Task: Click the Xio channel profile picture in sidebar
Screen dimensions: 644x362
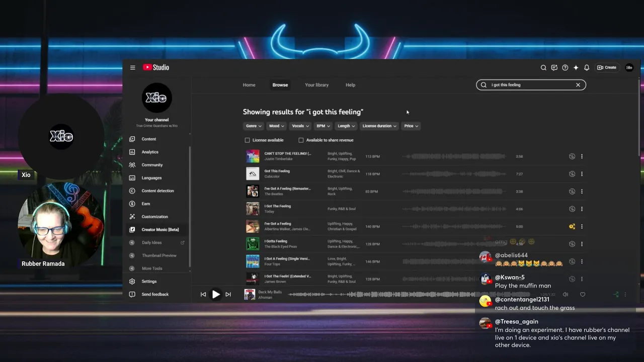Action: (x=157, y=98)
